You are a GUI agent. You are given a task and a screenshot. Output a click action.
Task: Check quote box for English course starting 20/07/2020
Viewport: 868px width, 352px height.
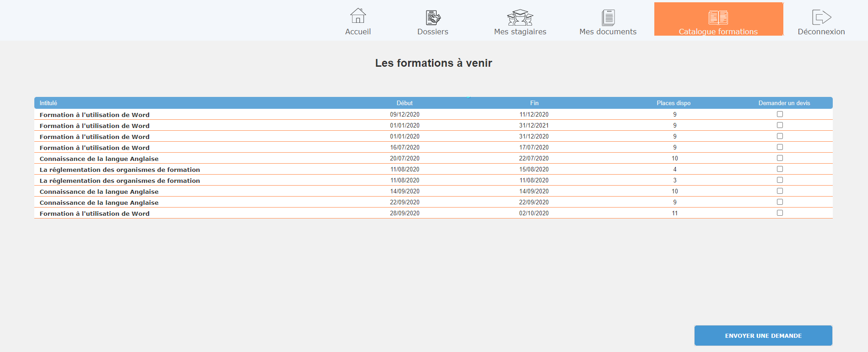pos(780,158)
